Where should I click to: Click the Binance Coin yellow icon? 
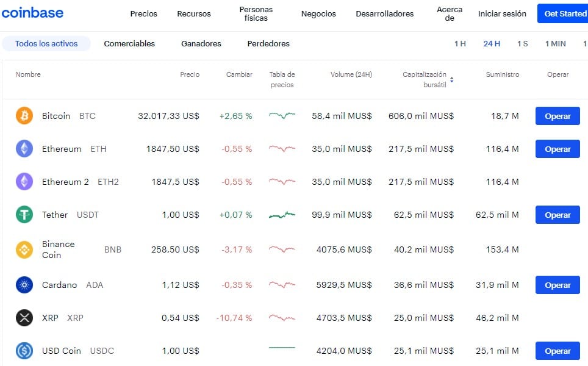click(x=24, y=249)
